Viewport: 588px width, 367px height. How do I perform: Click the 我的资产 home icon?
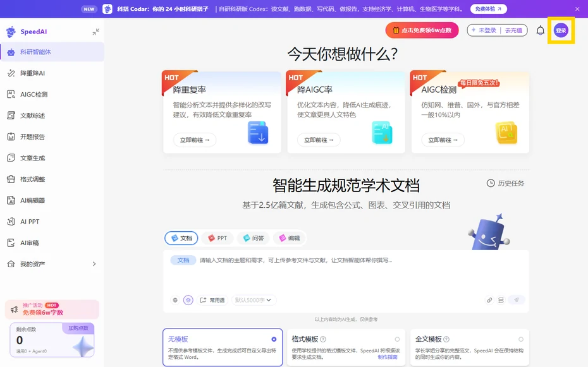(11, 264)
